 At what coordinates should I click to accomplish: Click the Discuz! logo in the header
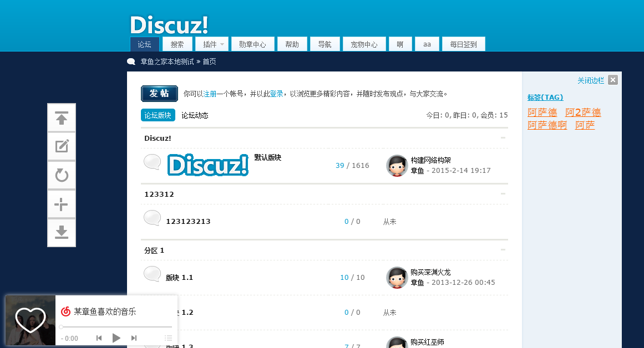tap(169, 24)
